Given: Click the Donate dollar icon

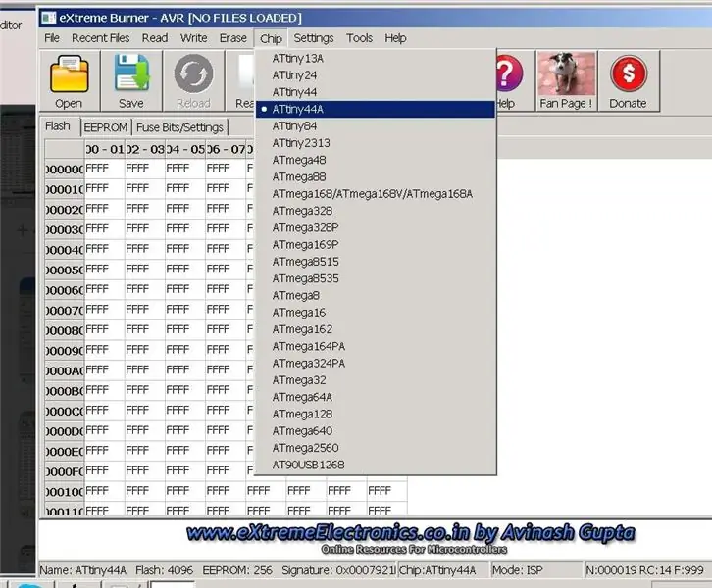Looking at the screenshot, I should pyautogui.click(x=628, y=80).
